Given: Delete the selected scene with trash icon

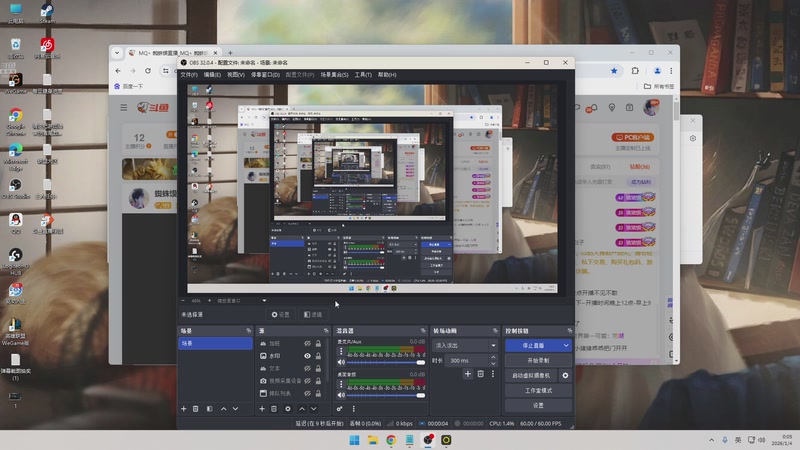Looking at the screenshot, I should coord(195,409).
